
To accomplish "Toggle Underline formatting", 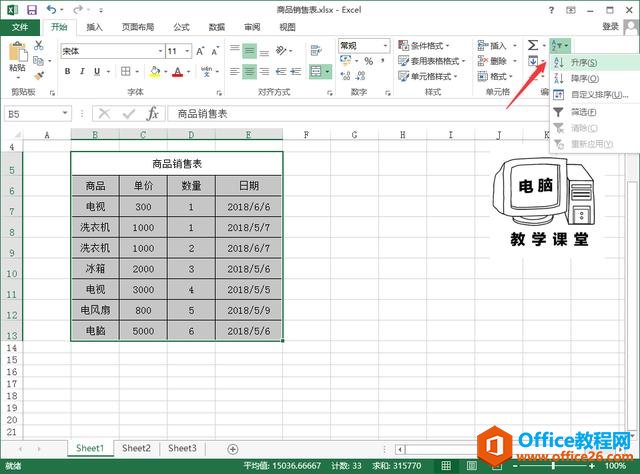I will pyautogui.click(x=97, y=71).
